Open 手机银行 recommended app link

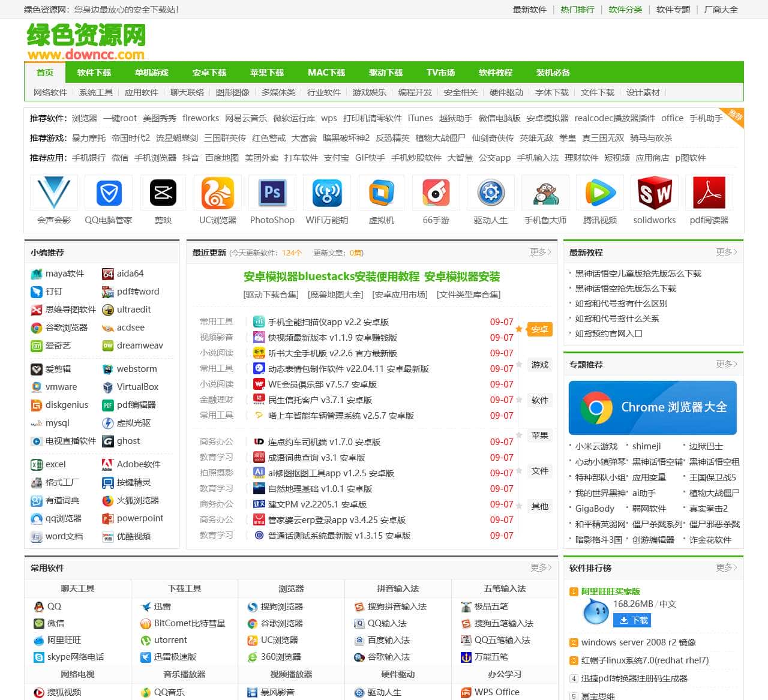click(89, 158)
